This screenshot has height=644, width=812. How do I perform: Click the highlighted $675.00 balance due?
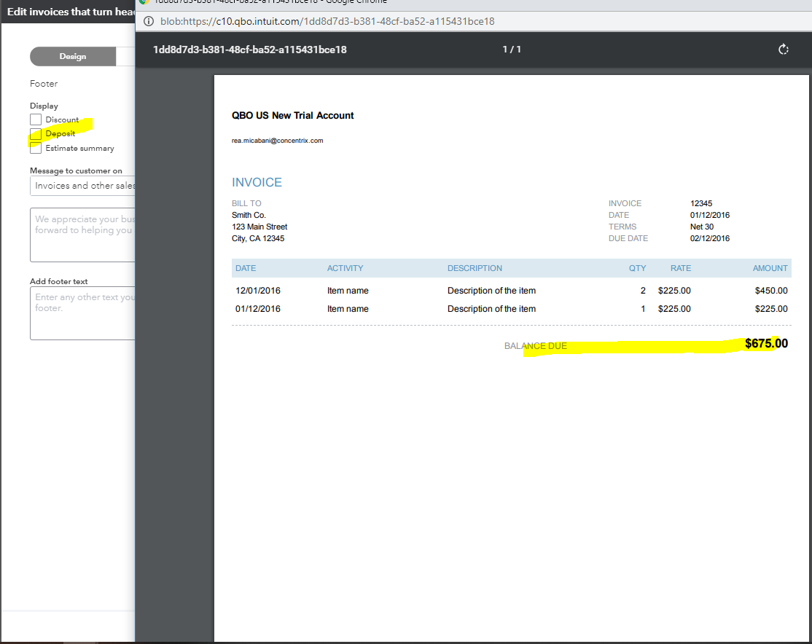point(765,342)
